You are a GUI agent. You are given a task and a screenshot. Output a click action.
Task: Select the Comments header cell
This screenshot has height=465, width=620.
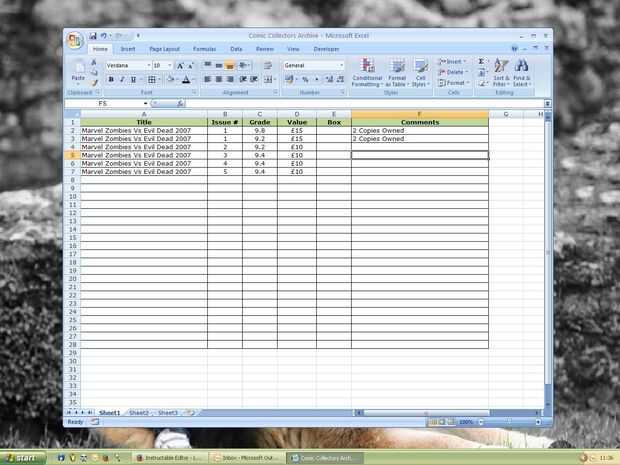pos(420,122)
